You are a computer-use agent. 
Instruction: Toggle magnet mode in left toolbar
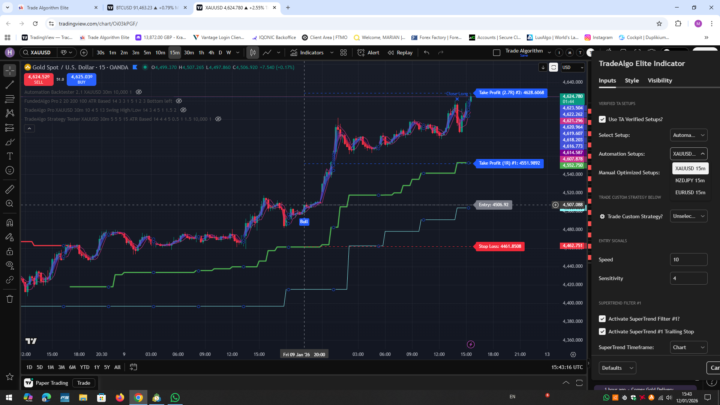click(x=10, y=223)
